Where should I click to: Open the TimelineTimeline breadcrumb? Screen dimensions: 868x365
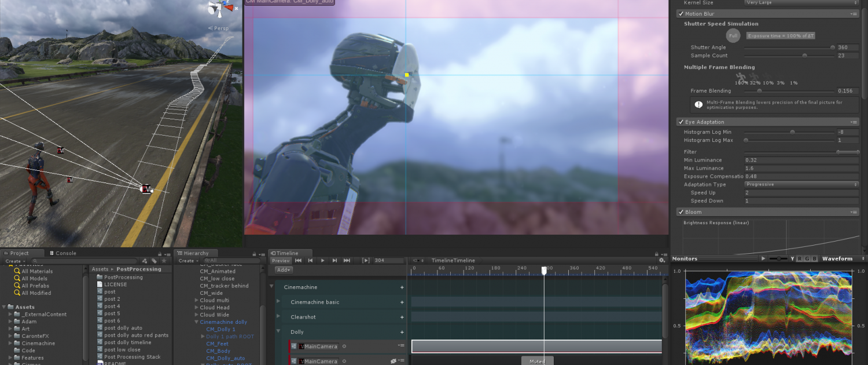click(453, 261)
